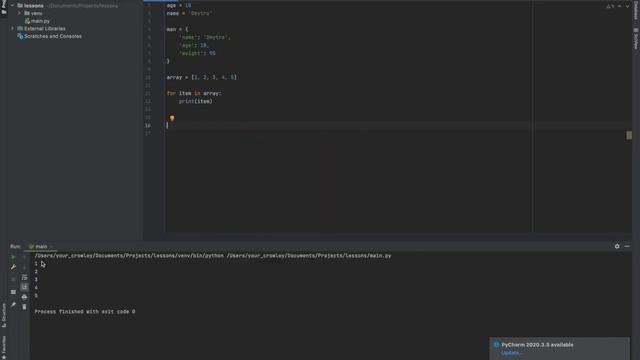
Task: Click the down stack trace arrow
Action: click(x=24, y=267)
